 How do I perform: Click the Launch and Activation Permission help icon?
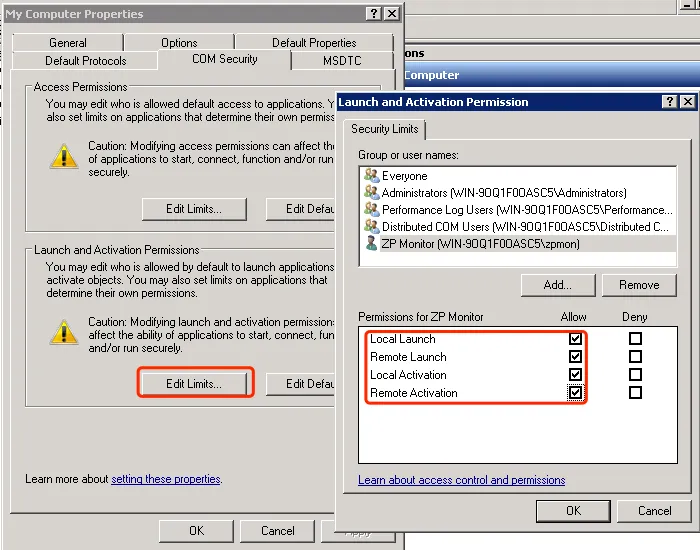coord(669,102)
